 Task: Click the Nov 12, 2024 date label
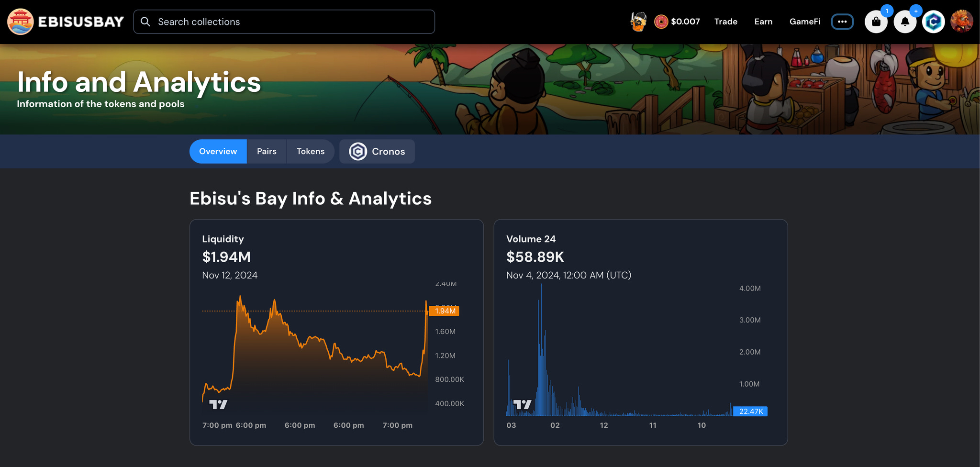coord(230,275)
